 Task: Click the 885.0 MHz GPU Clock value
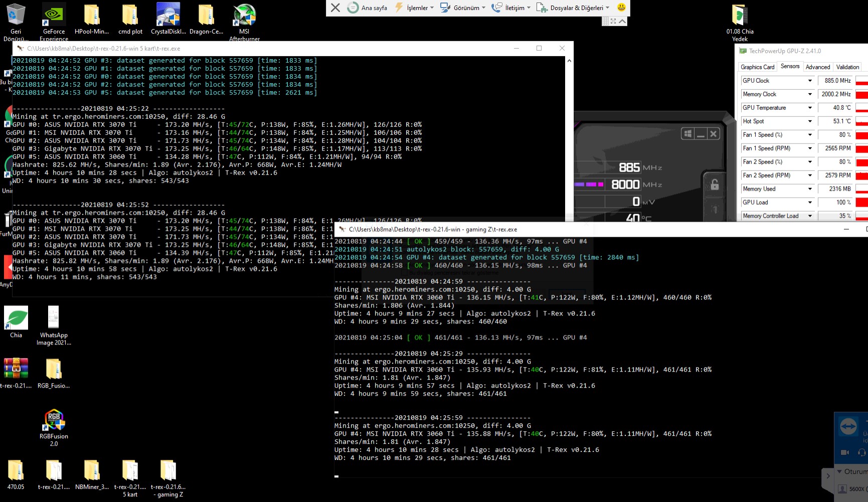pyautogui.click(x=835, y=81)
